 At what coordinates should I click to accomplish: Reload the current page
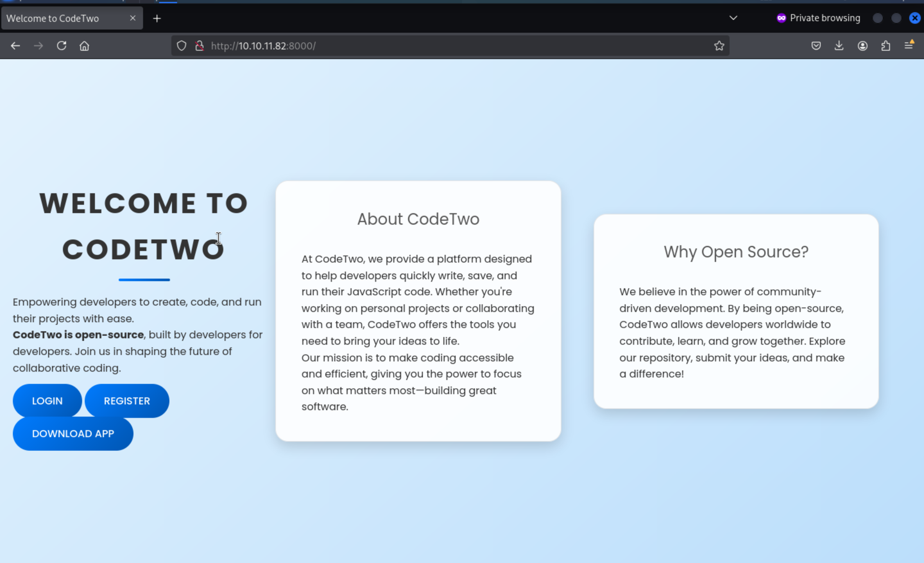[x=62, y=46]
